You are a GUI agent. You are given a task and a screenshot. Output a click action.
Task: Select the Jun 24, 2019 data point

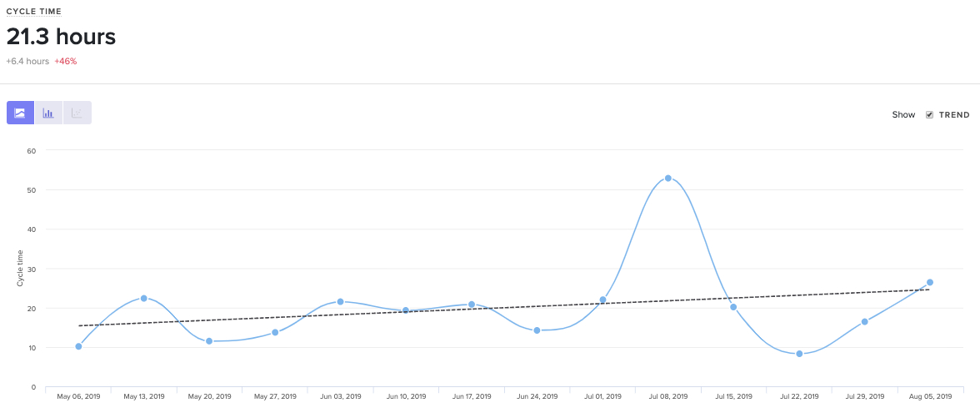click(537, 330)
